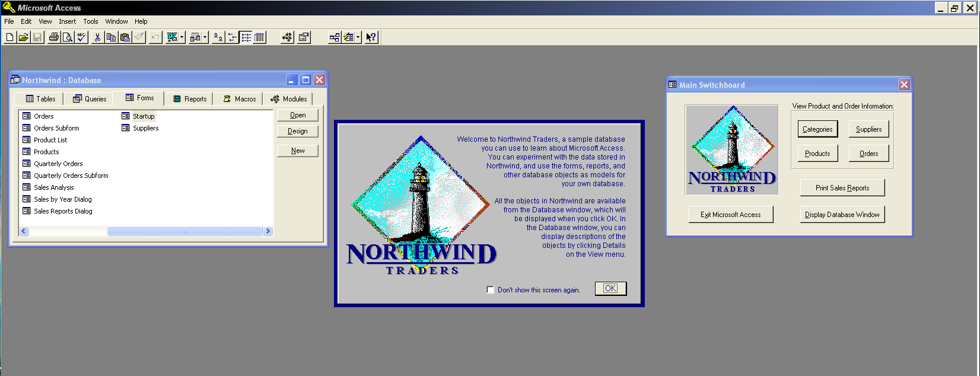Viewport: 980px width, 376px height.
Task: Select the 'Startup' form in the list
Action: click(138, 116)
